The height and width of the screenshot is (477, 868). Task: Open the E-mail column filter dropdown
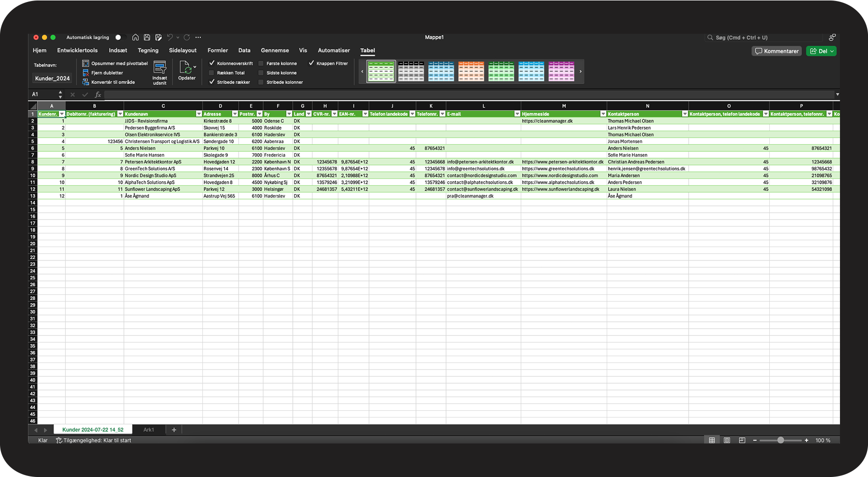click(517, 114)
